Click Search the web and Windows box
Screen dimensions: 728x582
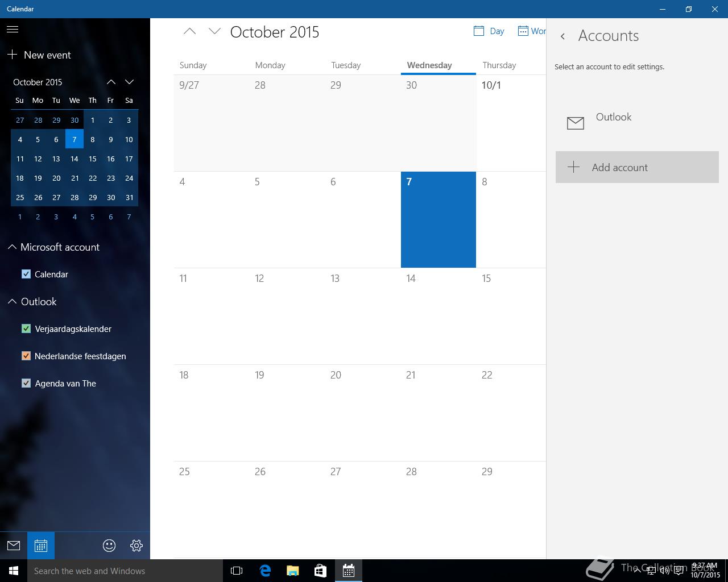coord(125,571)
